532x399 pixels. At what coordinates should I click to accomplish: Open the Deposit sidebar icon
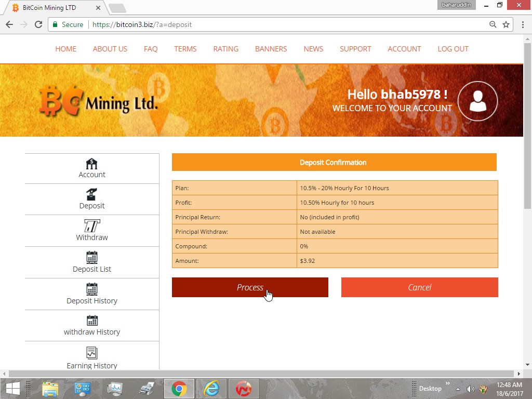(91, 194)
